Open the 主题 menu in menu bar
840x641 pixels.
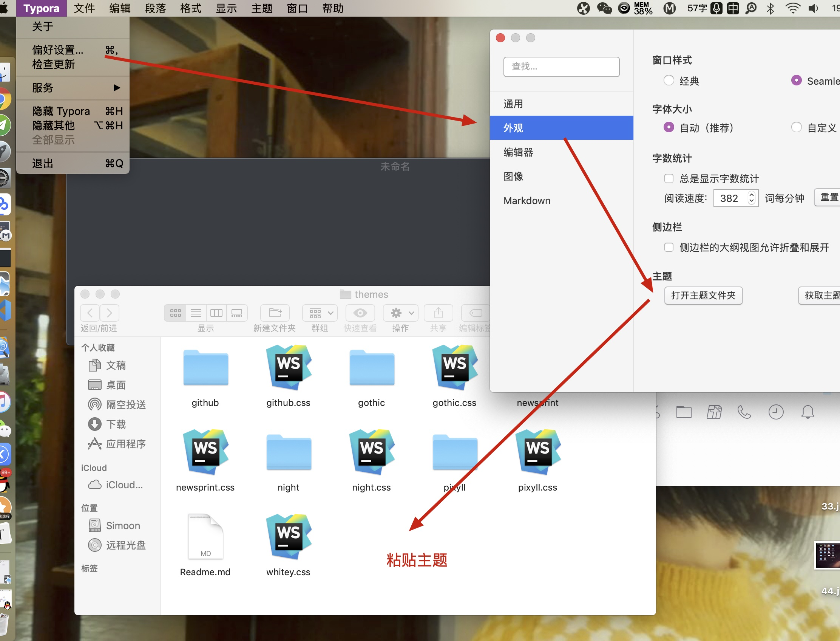coord(262,8)
